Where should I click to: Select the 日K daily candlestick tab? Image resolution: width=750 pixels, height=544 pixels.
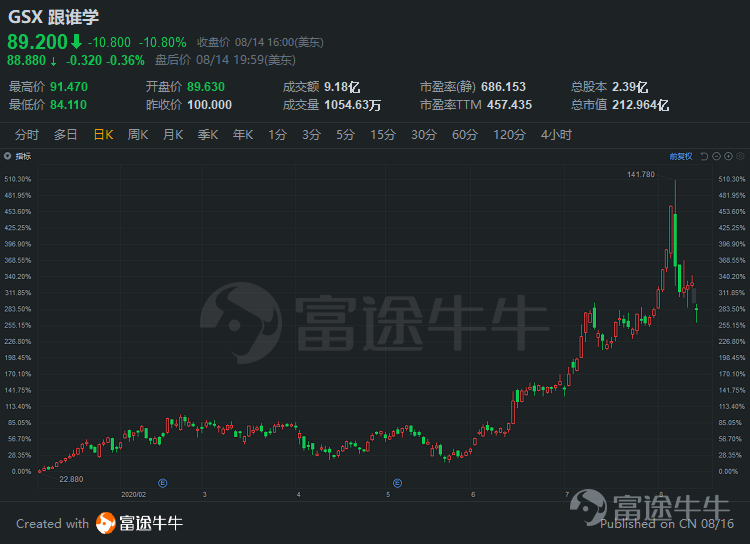pyautogui.click(x=103, y=135)
